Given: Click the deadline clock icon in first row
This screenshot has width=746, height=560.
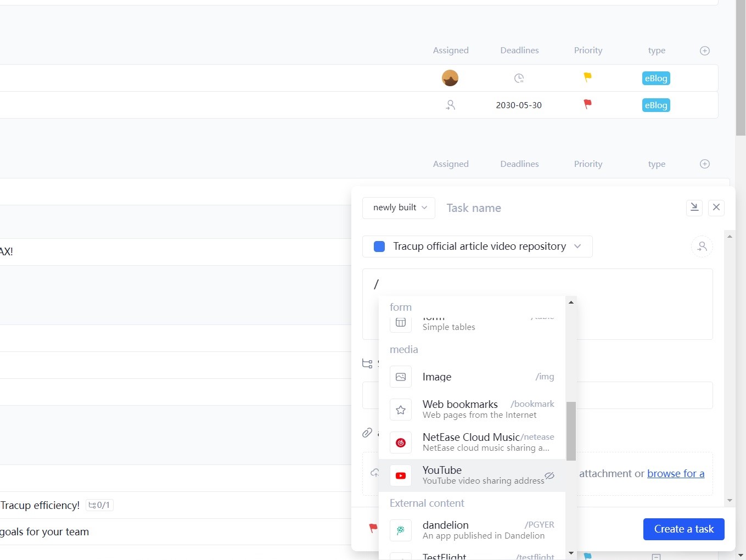Looking at the screenshot, I should (x=519, y=79).
